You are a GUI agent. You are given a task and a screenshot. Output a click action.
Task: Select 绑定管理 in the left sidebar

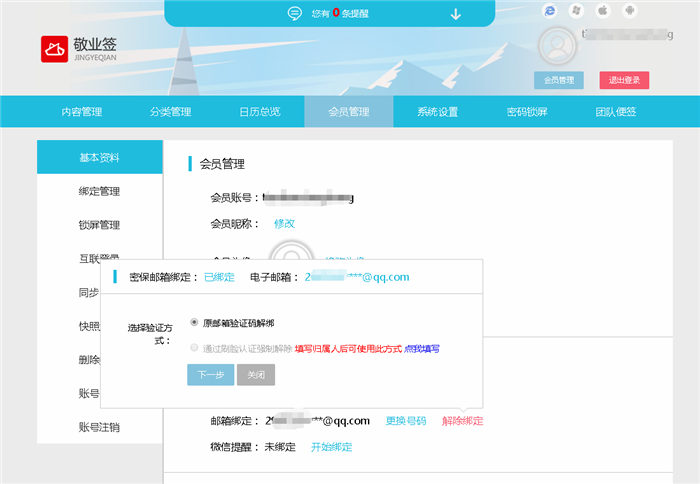[99, 191]
